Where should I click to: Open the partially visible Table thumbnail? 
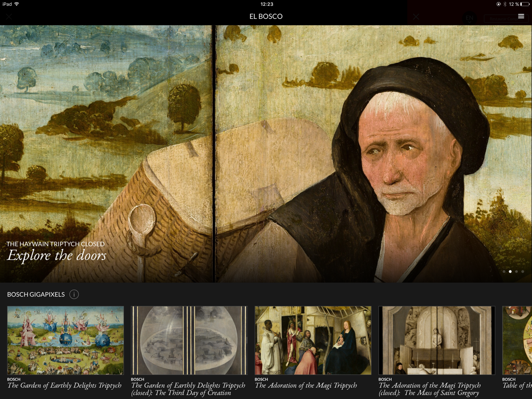pyautogui.click(x=517, y=340)
